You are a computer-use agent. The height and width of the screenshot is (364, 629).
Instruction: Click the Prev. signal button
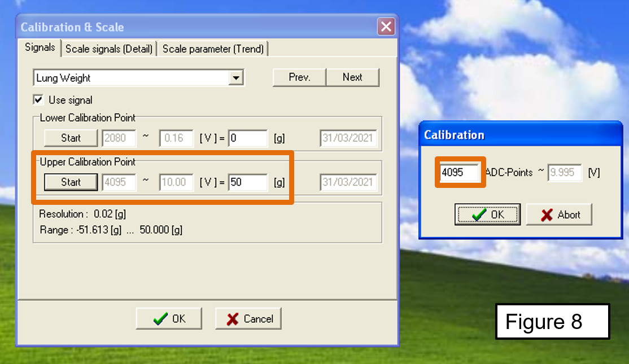coord(299,77)
